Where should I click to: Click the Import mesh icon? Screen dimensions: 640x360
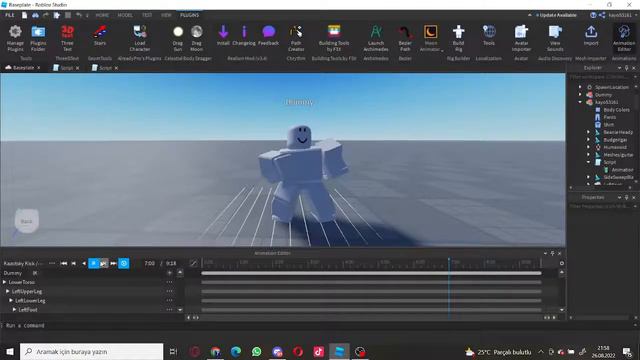[x=591, y=35]
